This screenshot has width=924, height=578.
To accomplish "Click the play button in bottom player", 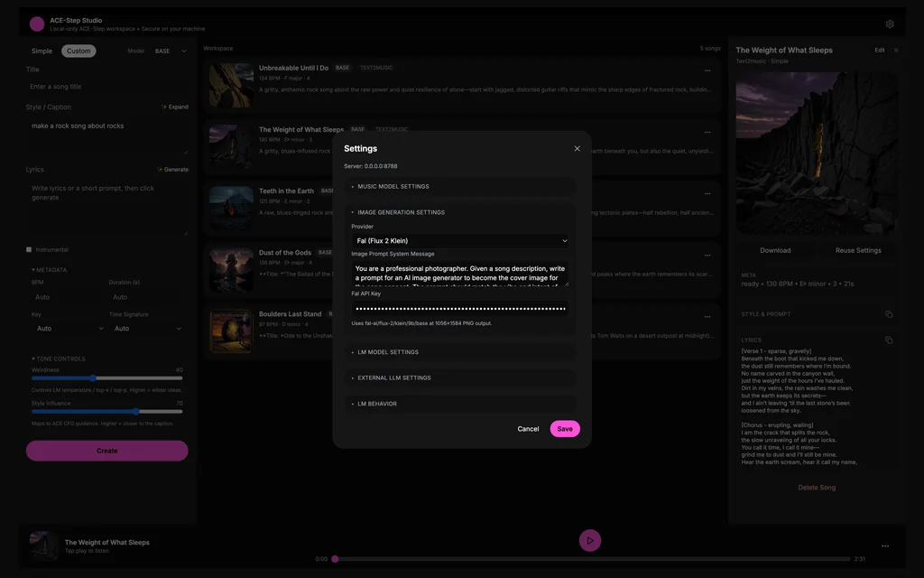I will coord(589,541).
